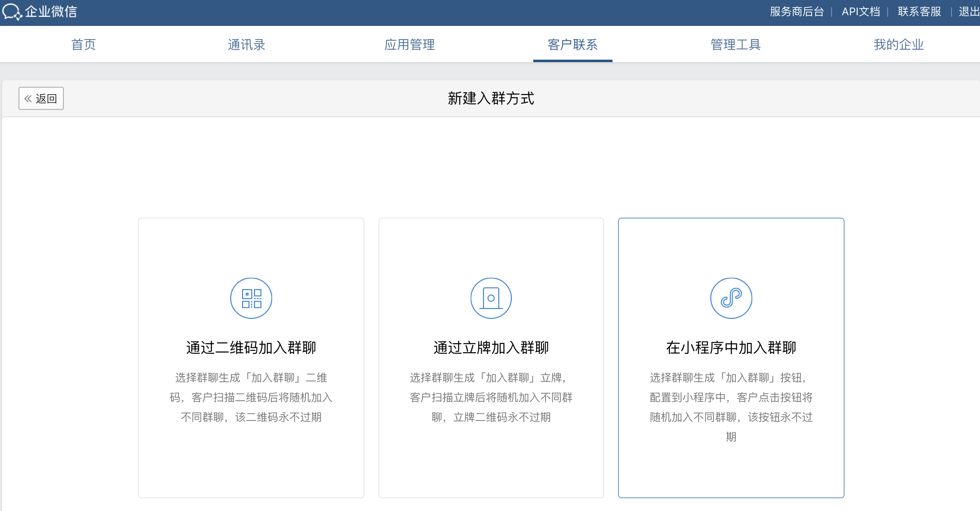The height and width of the screenshot is (511, 980).
Task: Open the API文档 link
Action: pyautogui.click(x=861, y=12)
